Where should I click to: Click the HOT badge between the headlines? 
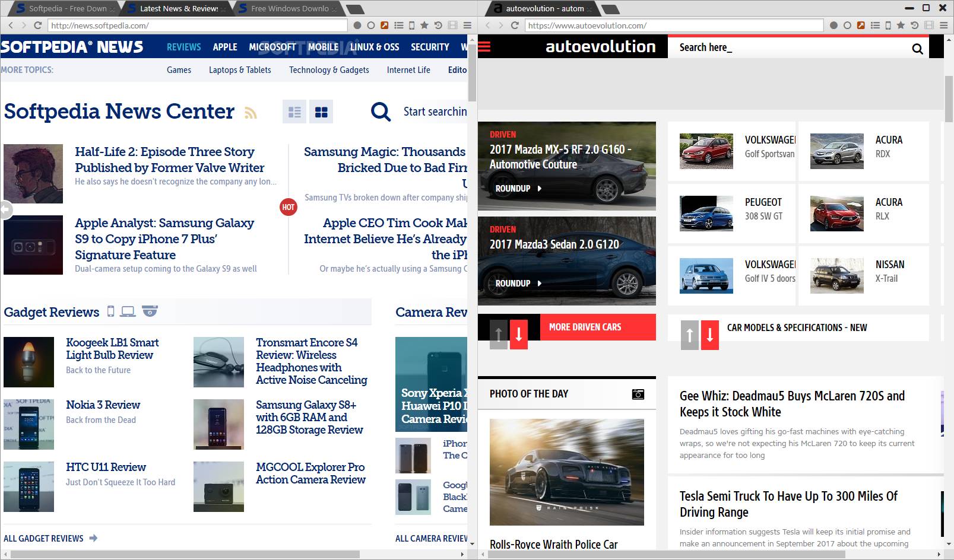coord(289,207)
